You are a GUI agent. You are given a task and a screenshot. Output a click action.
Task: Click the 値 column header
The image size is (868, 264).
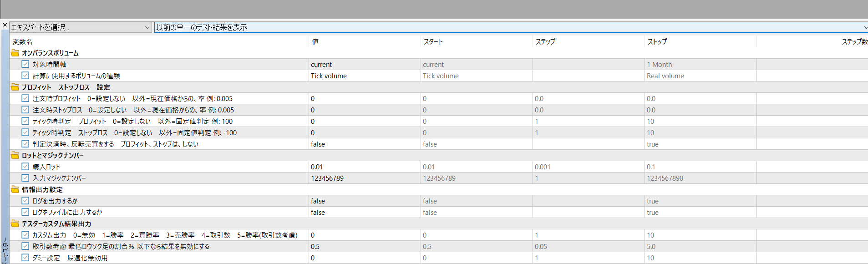click(x=365, y=41)
